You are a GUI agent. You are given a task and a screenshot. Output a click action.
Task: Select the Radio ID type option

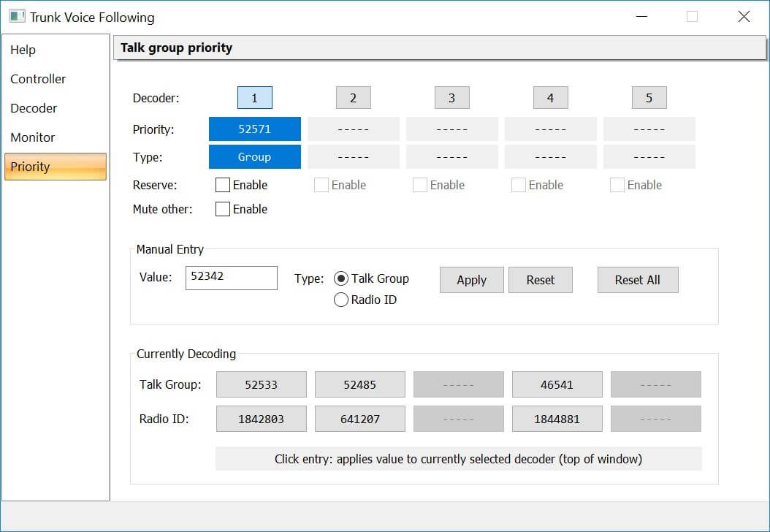point(341,300)
